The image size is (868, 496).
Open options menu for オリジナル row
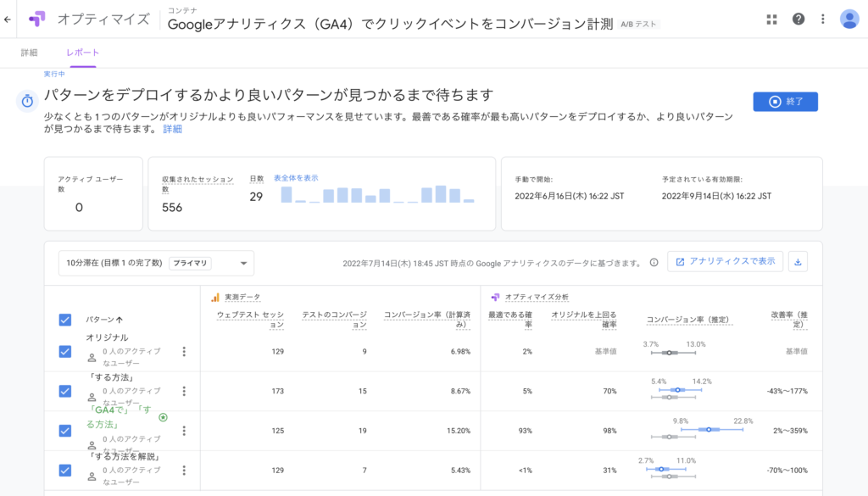pos(184,352)
